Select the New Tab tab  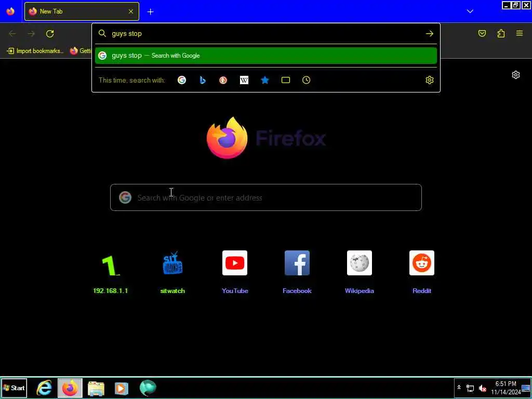[x=82, y=11]
